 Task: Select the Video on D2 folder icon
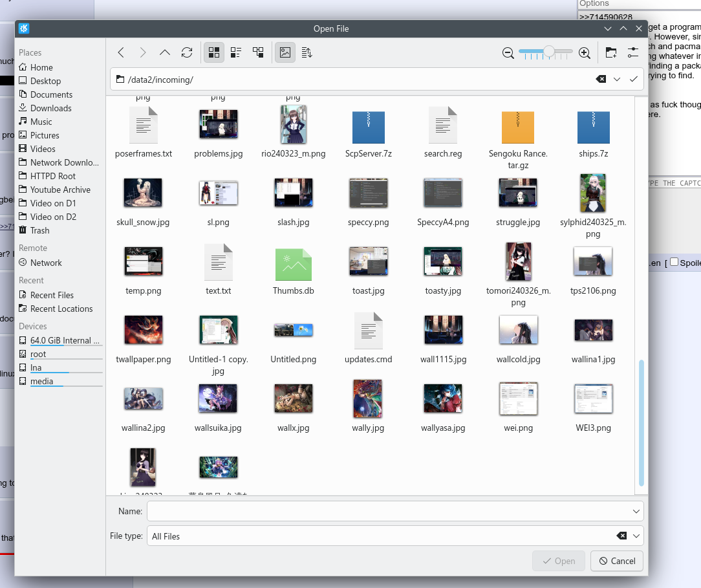pos(23,217)
